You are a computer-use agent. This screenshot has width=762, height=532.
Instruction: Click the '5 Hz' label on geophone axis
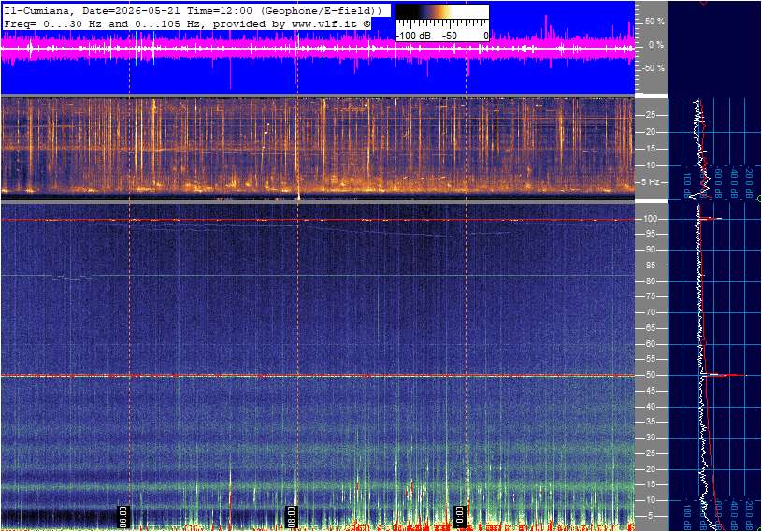point(650,182)
